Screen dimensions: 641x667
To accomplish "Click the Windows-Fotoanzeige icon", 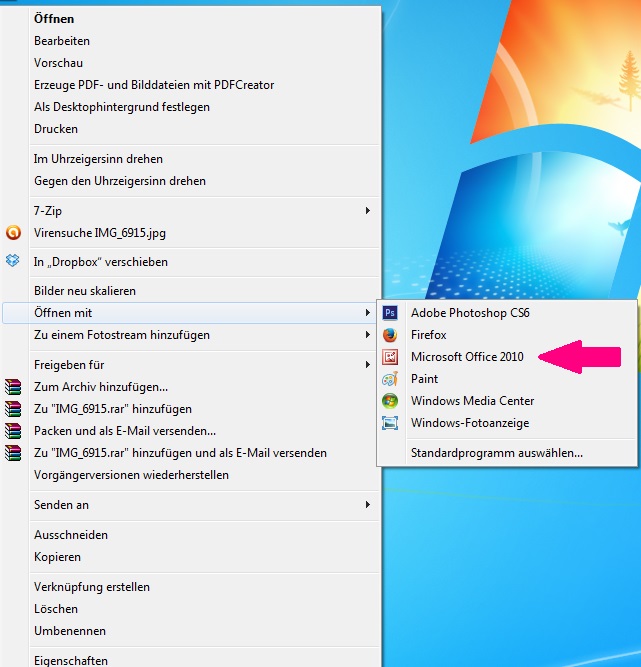I will point(390,423).
